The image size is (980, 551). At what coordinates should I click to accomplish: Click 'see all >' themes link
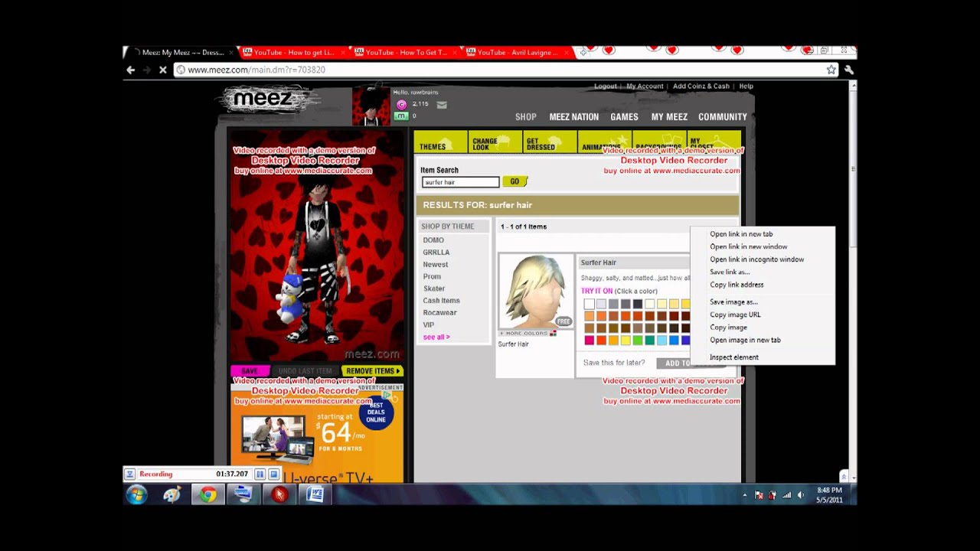pos(436,337)
